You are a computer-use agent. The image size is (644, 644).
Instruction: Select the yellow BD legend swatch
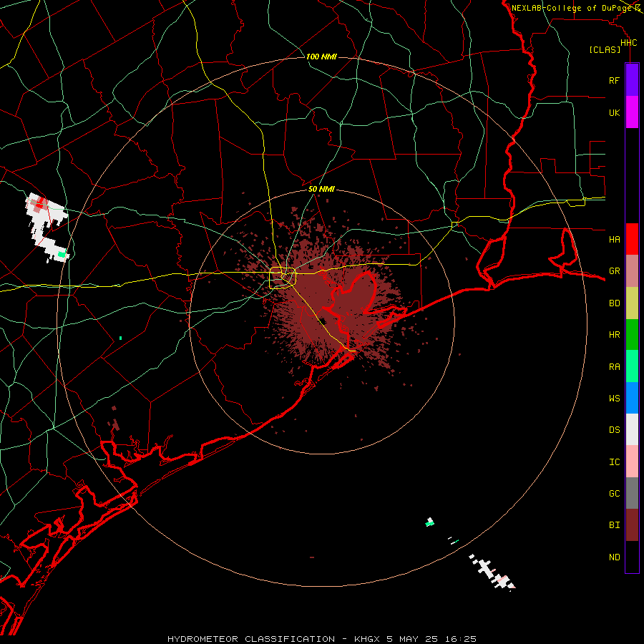coord(632,303)
